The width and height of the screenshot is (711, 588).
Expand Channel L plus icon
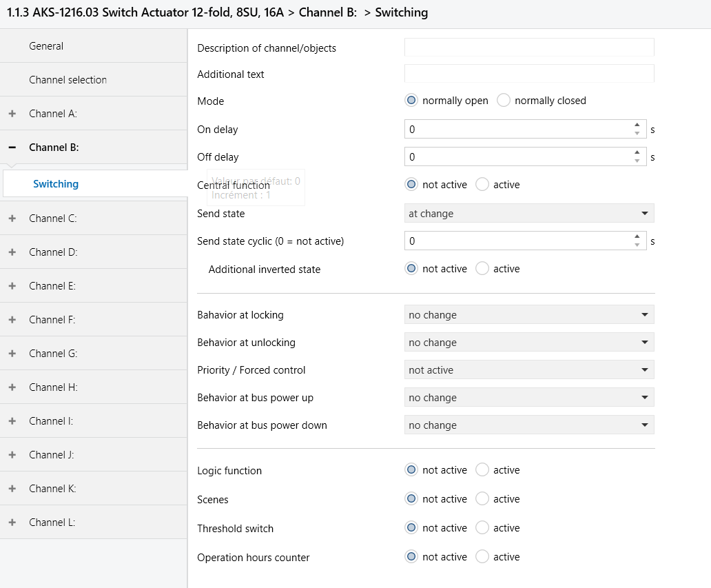pos(12,523)
